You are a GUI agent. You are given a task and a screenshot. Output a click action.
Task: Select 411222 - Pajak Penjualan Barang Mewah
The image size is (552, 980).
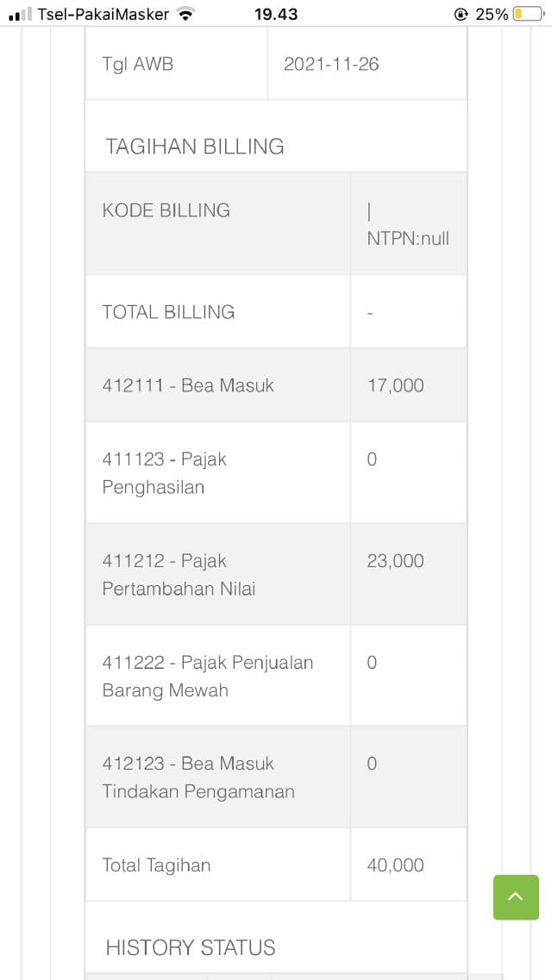[x=208, y=676]
